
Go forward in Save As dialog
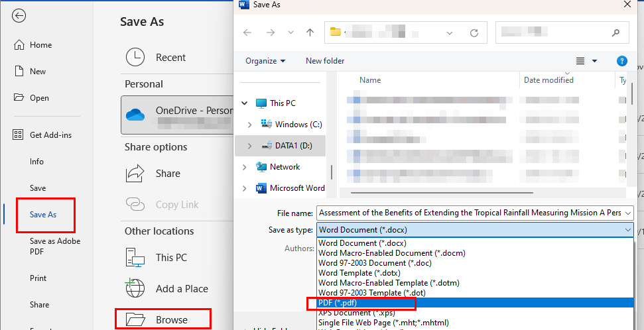[x=270, y=32]
